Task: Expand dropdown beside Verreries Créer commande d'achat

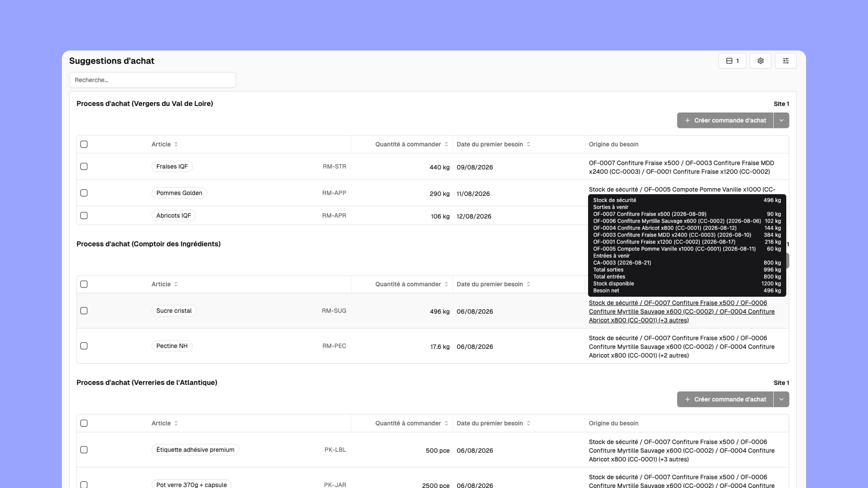Action: 781,399
